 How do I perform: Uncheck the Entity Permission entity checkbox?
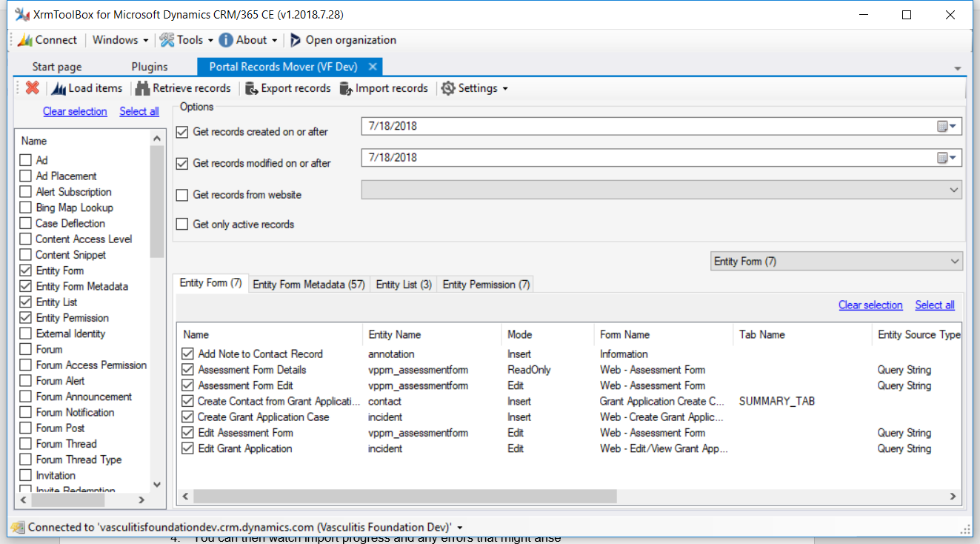tap(26, 318)
